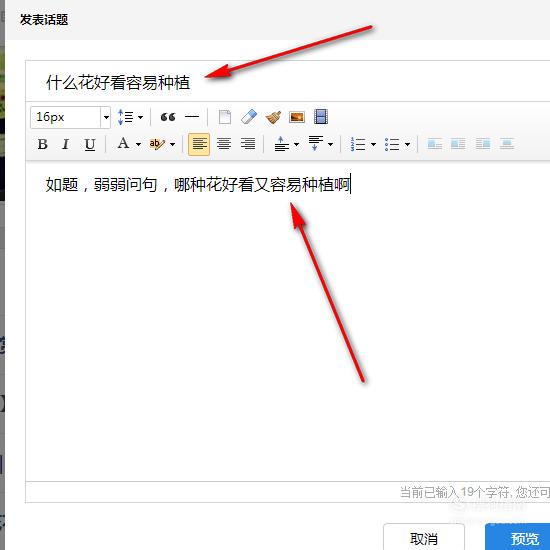Toggle bold formatting

coord(43,144)
